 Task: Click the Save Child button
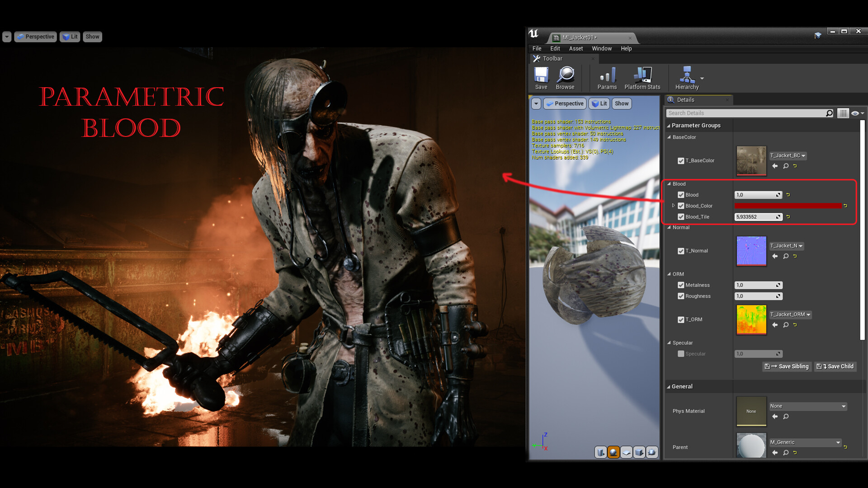835,366
